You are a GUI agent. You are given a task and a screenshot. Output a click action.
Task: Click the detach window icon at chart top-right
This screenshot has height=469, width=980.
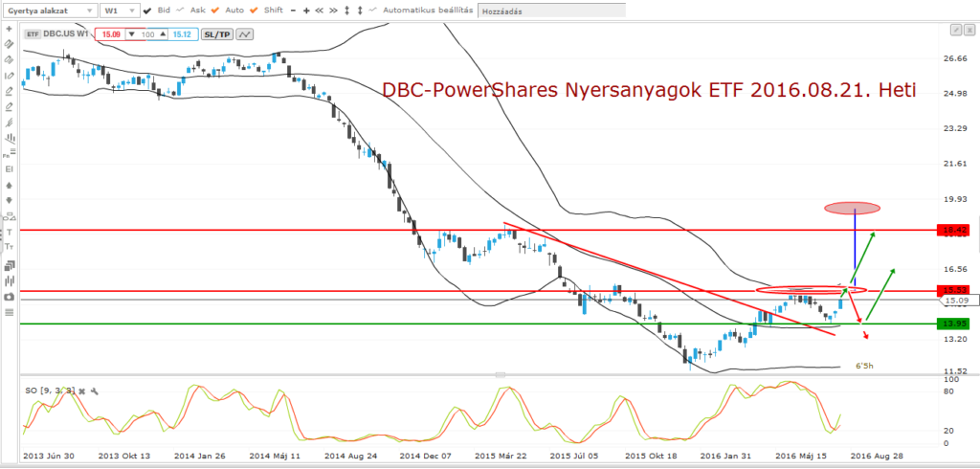969,30
